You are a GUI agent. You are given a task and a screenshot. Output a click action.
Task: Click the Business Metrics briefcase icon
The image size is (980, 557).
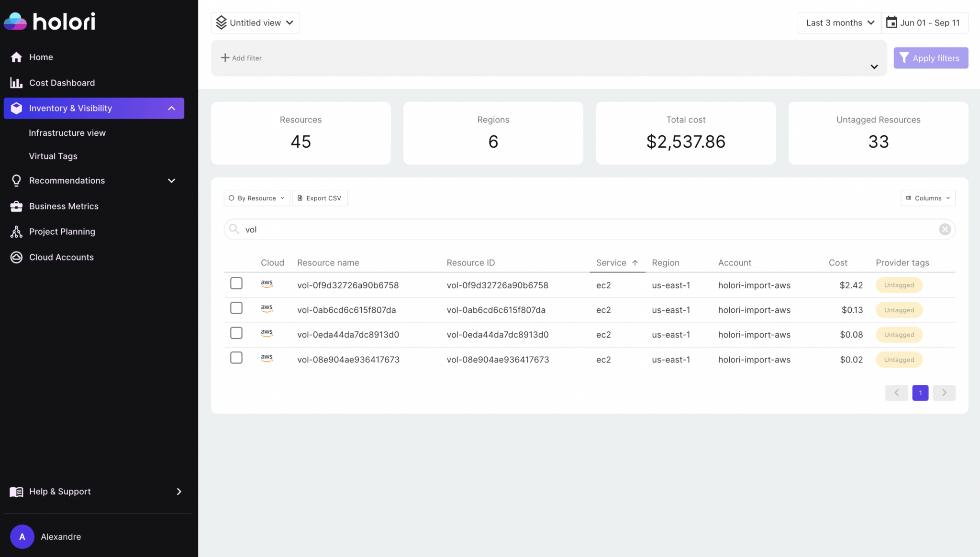click(16, 206)
